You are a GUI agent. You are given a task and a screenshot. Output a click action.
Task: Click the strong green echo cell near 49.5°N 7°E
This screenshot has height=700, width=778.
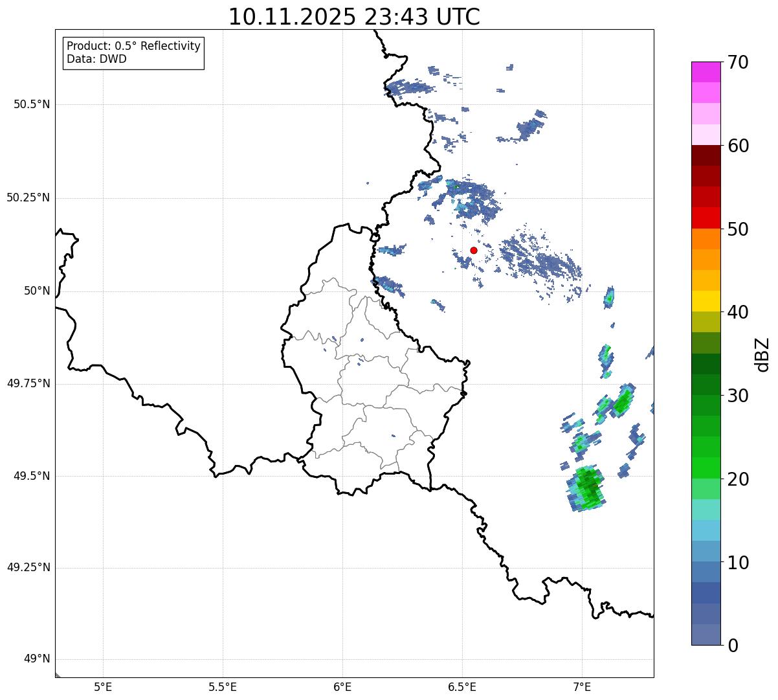(588, 488)
